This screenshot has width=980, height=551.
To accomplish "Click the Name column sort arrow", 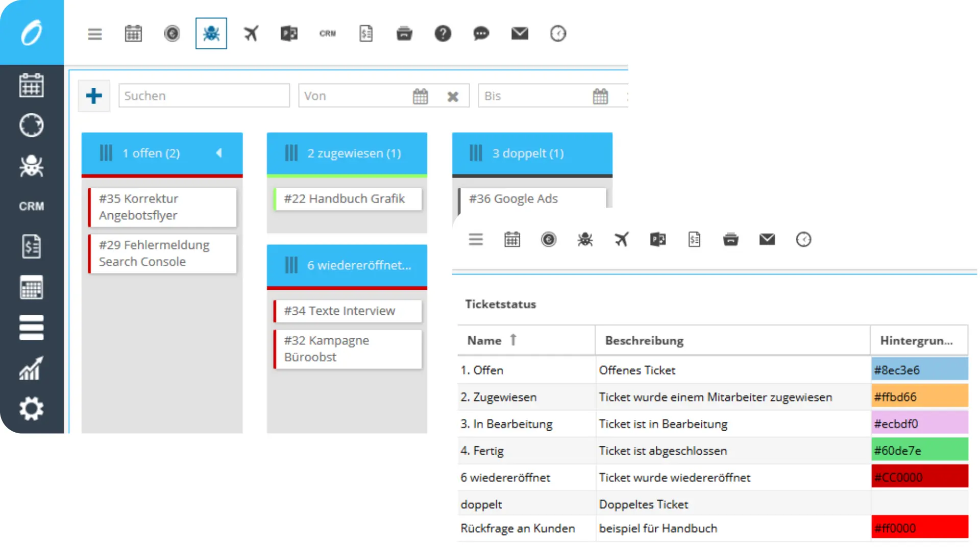I will [513, 340].
